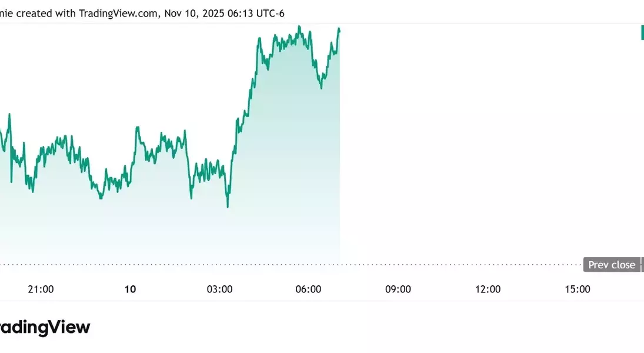Click the last plotted point of price line

tap(339, 28)
